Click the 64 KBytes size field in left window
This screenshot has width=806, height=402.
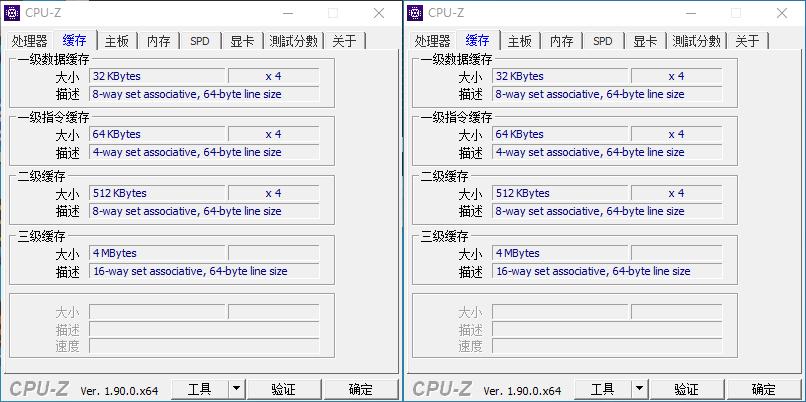(157, 134)
